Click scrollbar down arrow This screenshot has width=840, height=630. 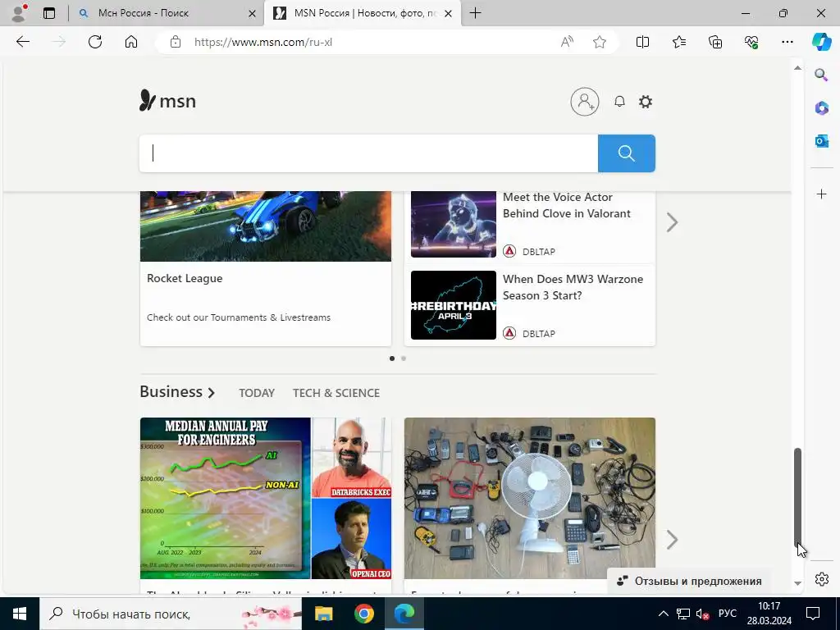(797, 583)
